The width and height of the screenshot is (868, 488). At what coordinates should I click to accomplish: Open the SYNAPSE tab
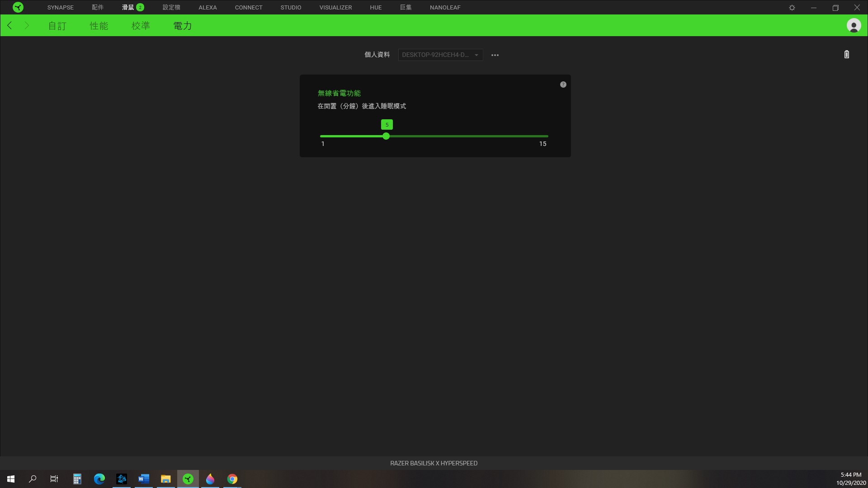click(60, 7)
